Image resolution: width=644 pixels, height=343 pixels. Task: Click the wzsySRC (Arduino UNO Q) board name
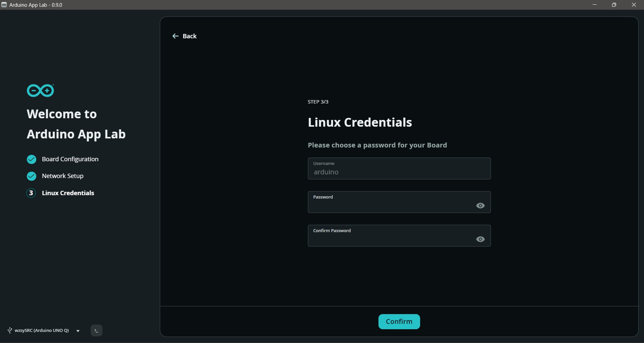(42, 331)
